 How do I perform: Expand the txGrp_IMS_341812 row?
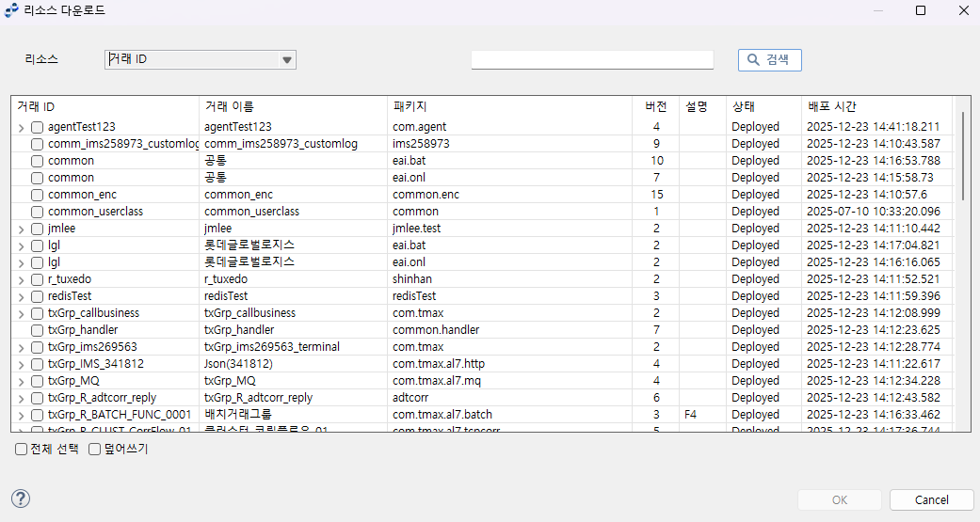[22, 364]
